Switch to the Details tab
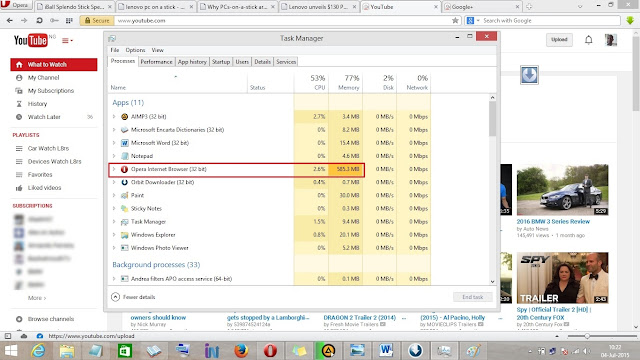The width and height of the screenshot is (640, 360). pos(262,62)
